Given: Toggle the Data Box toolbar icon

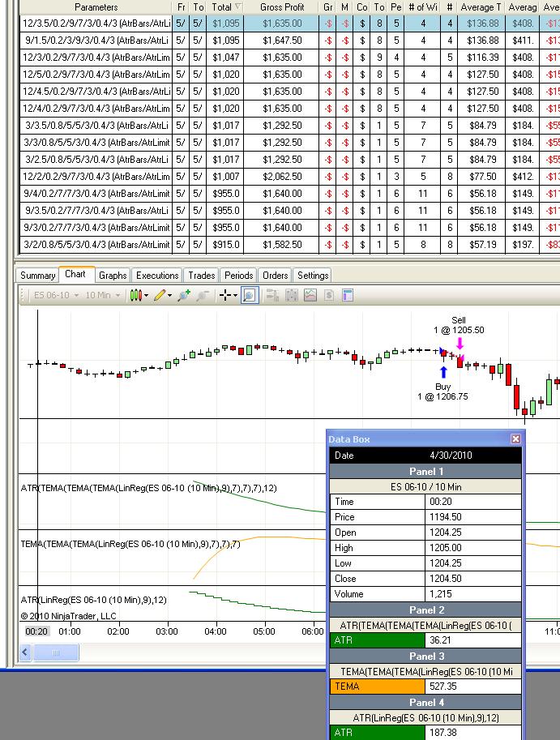Looking at the screenshot, I should click(250, 296).
